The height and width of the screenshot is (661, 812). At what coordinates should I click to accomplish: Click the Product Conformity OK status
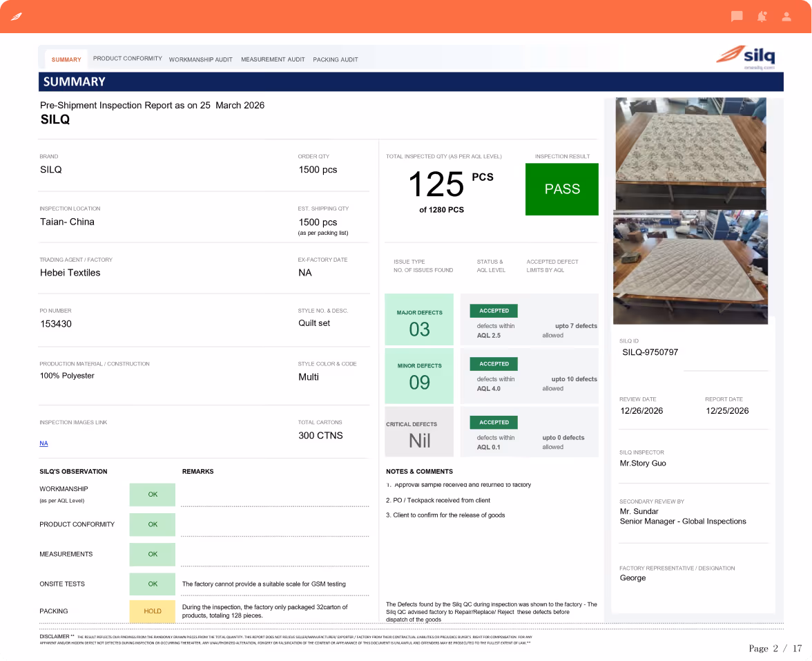click(x=152, y=525)
